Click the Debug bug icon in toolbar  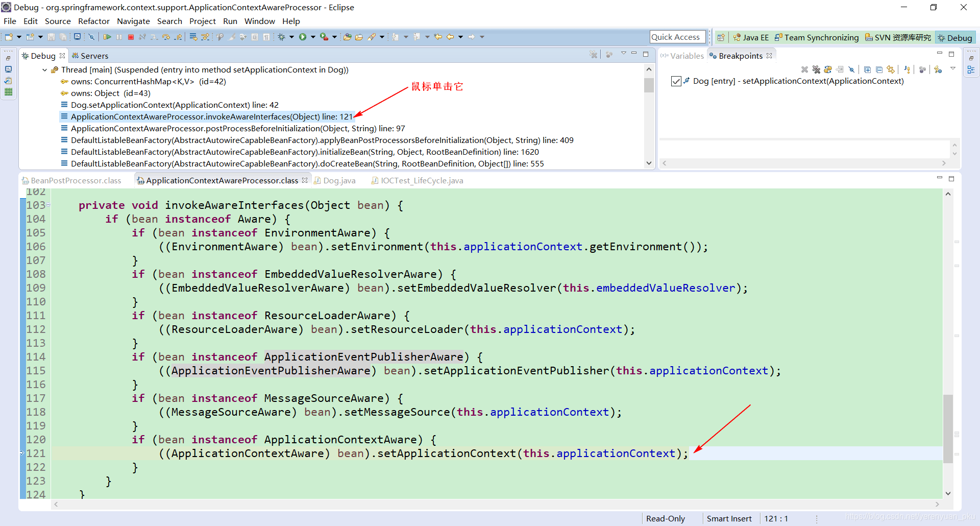click(281, 37)
